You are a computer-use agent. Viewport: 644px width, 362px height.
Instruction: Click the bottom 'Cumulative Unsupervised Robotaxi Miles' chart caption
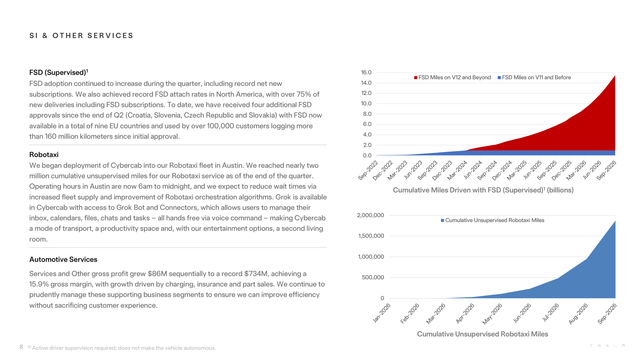[x=482, y=334]
